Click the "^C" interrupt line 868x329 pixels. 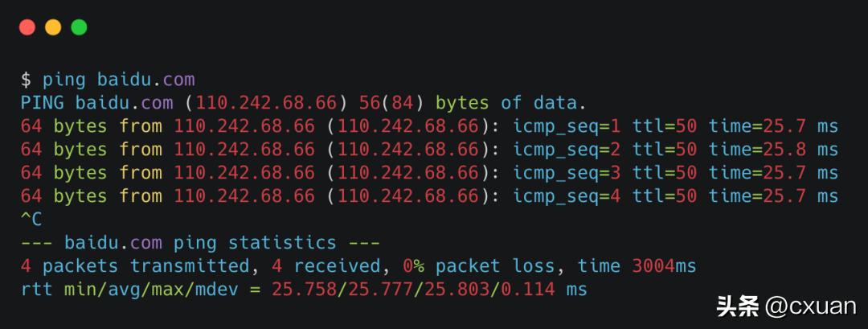pyautogui.click(x=31, y=219)
